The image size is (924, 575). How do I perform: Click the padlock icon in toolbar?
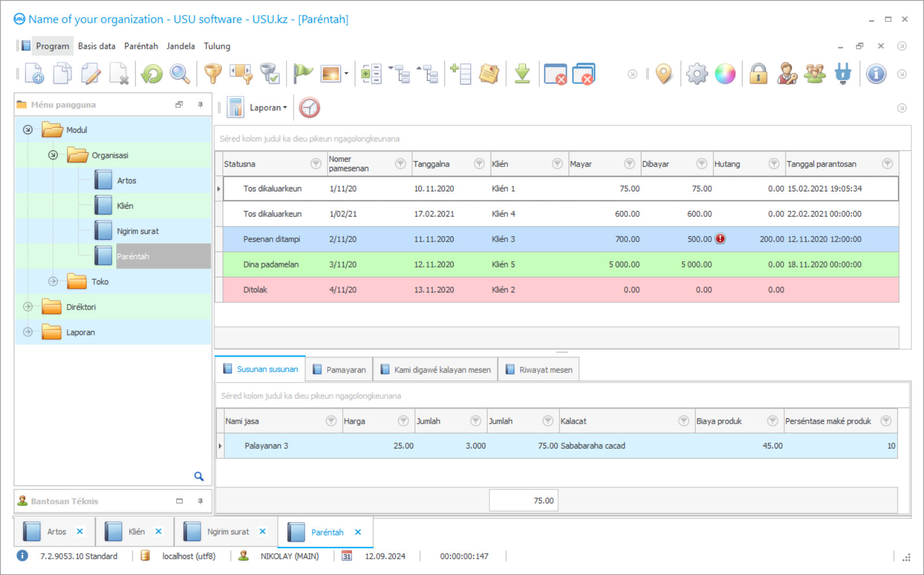(x=758, y=74)
